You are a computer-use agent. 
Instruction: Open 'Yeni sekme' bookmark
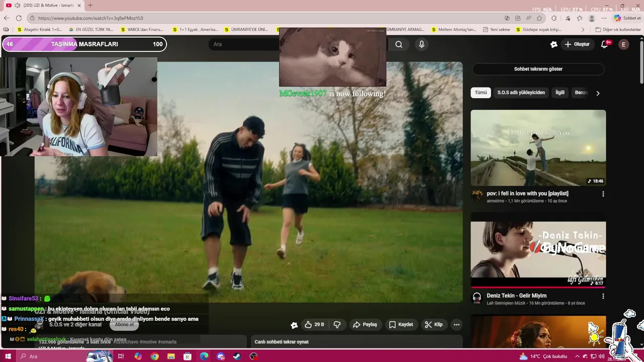496,30
